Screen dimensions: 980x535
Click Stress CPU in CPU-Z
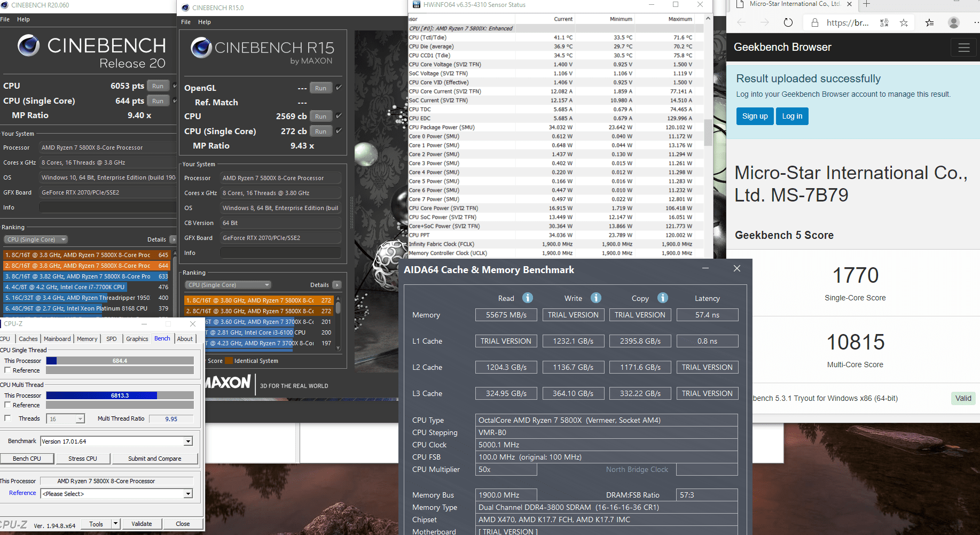click(x=83, y=459)
